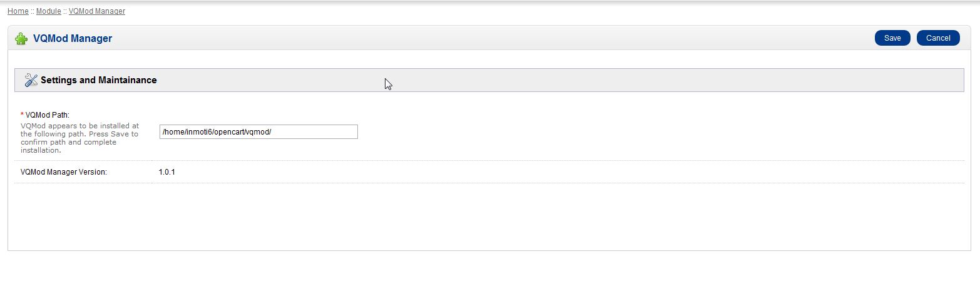Click the wrench and screwdriver settings icon
The image size is (980, 281).
point(31,80)
